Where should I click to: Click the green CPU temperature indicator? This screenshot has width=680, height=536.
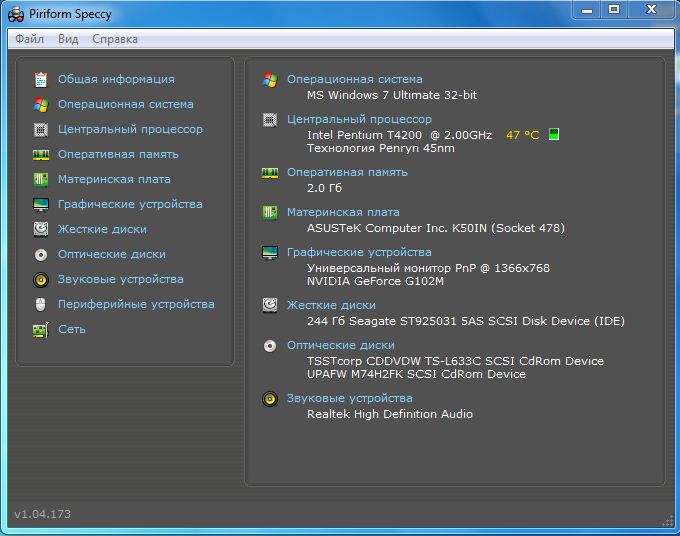tap(554, 135)
